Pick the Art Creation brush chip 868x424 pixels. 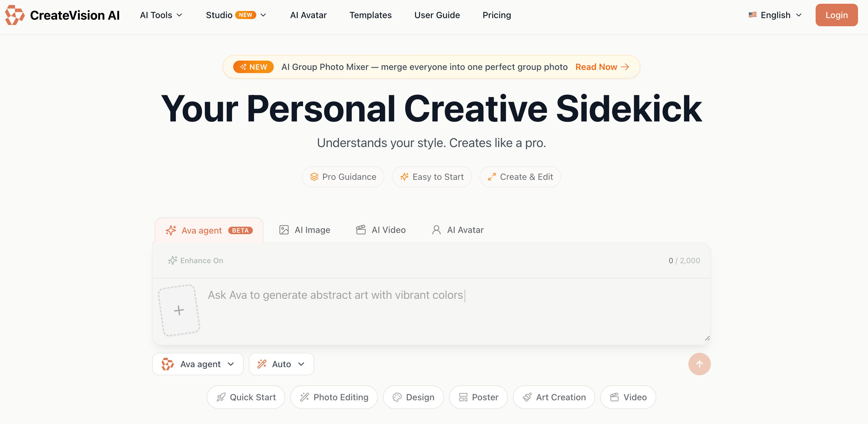coord(554,397)
